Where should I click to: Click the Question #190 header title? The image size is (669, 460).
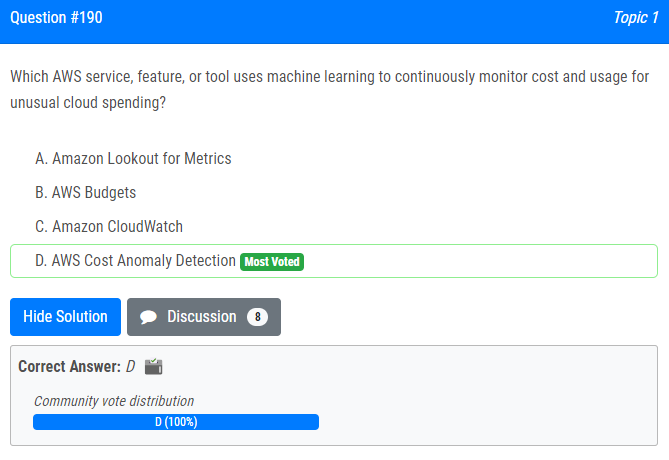[x=56, y=17]
